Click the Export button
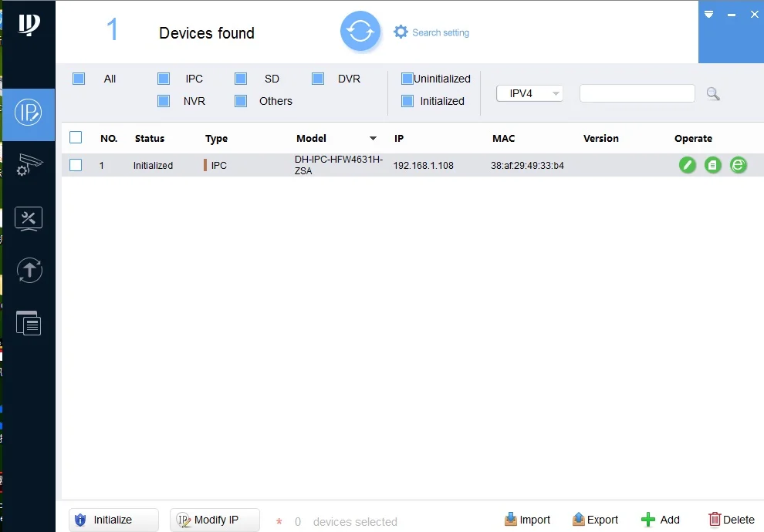The height and width of the screenshot is (532, 764). [x=596, y=520]
